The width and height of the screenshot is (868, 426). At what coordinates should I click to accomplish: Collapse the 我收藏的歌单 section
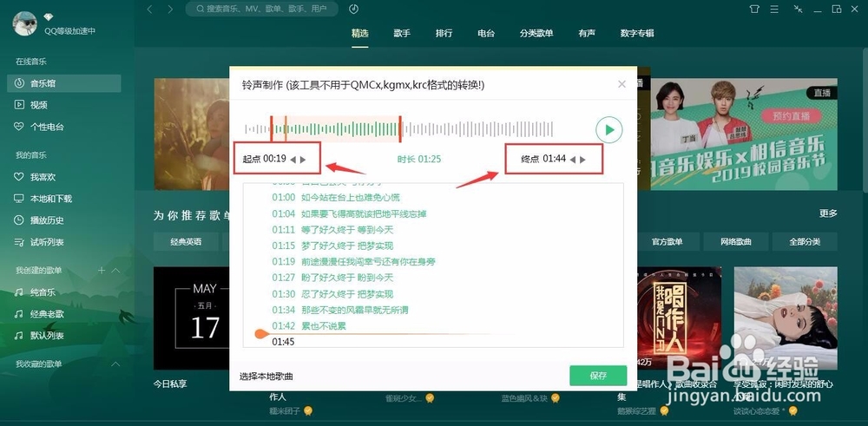115,364
